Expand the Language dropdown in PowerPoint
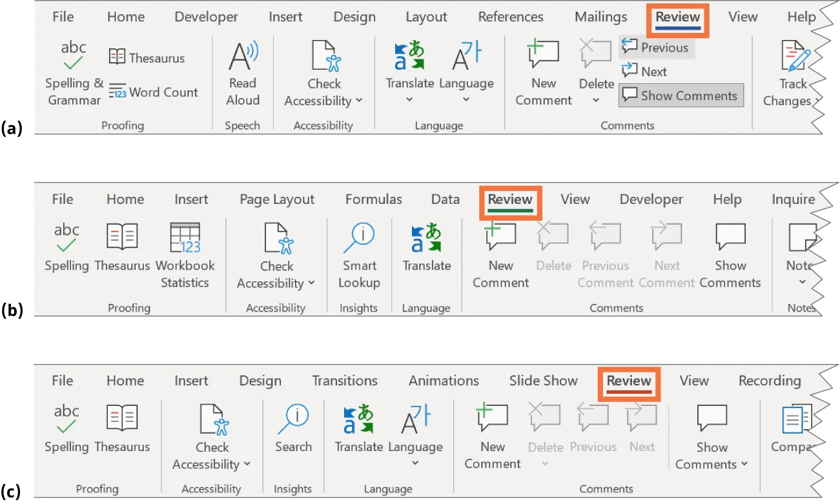840x504 pixels. pos(415,463)
